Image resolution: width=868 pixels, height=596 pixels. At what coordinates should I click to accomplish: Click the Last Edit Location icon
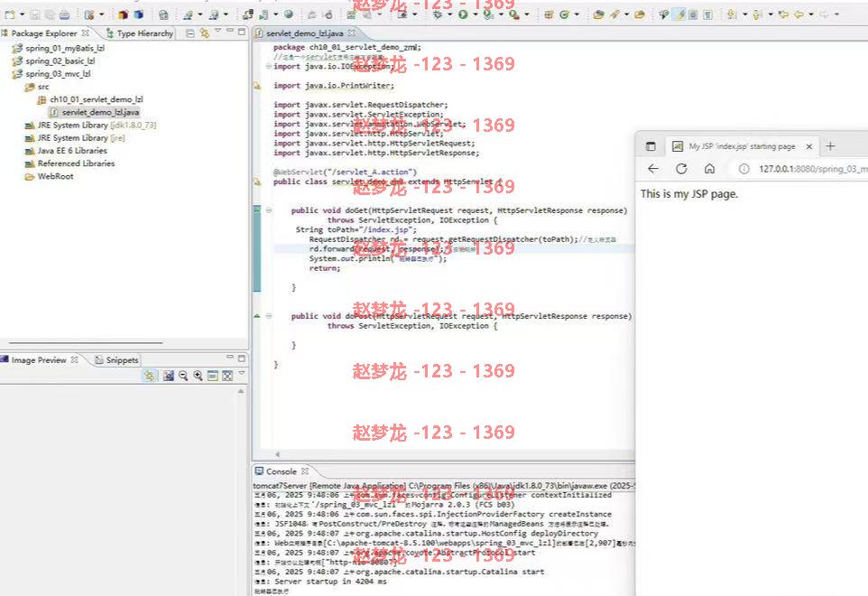click(783, 14)
